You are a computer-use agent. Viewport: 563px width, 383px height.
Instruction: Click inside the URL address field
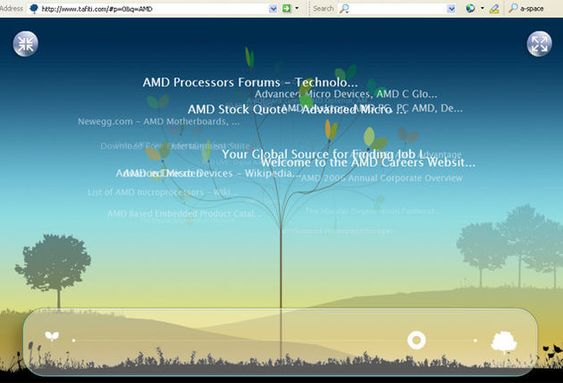(x=154, y=9)
